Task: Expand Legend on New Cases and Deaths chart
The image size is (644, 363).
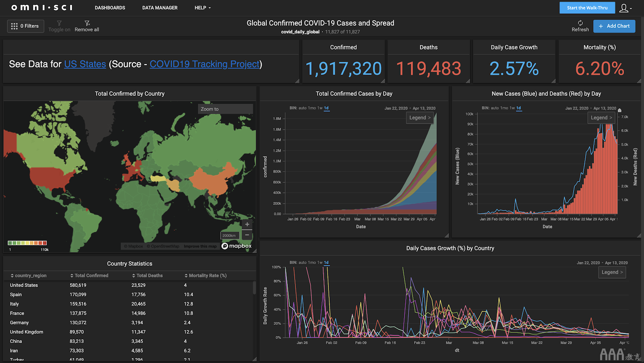Action: coord(601,118)
